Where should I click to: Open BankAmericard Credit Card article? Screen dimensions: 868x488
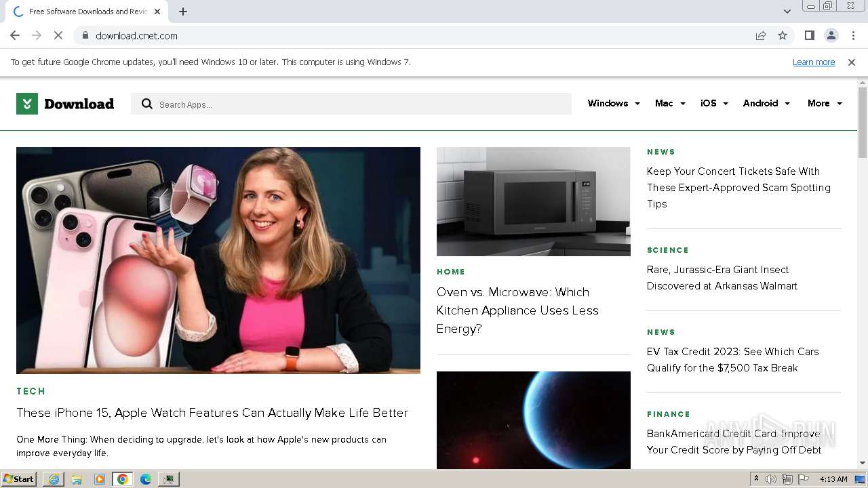pyautogui.click(x=734, y=442)
